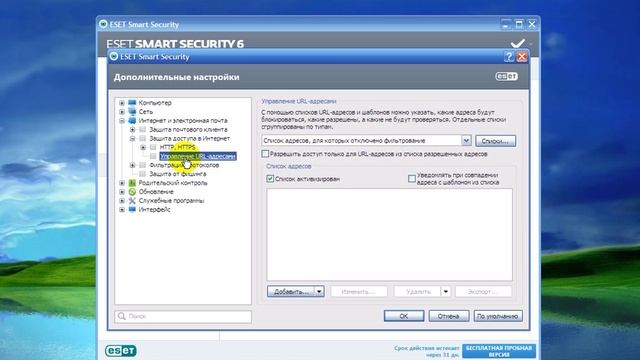Click the checkmark icon in main ESET window

(518, 43)
